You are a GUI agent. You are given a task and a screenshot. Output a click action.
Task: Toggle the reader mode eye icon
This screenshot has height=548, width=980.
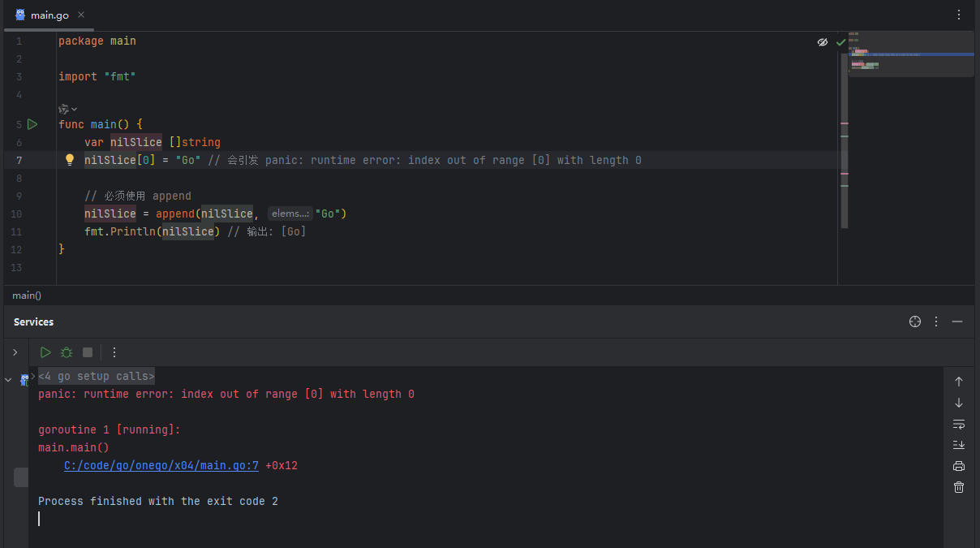coord(822,41)
